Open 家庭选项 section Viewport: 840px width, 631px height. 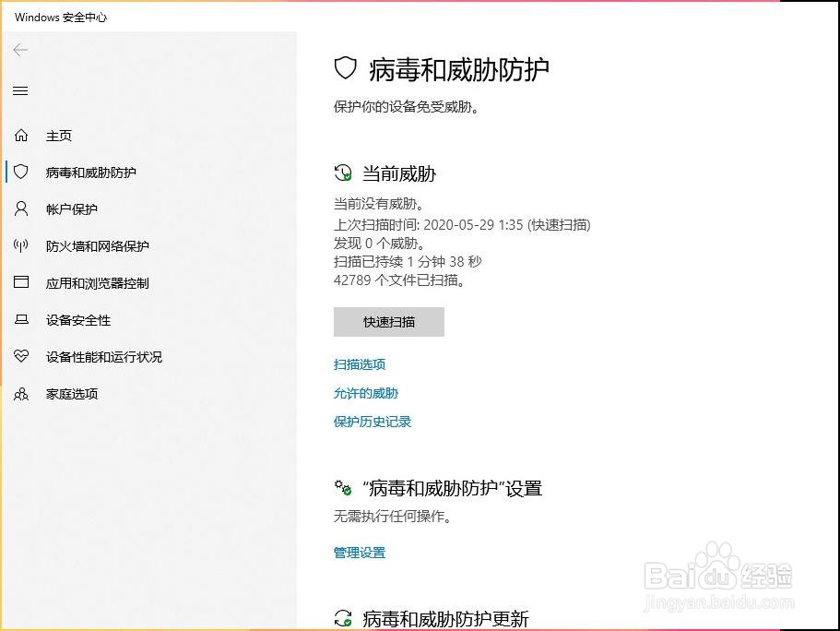click(72, 394)
